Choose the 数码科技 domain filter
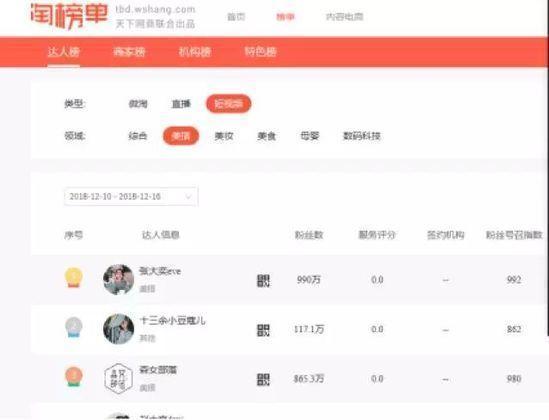Image resolution: width=549 pixels, height=420 pixels. [x=362, y=136]
